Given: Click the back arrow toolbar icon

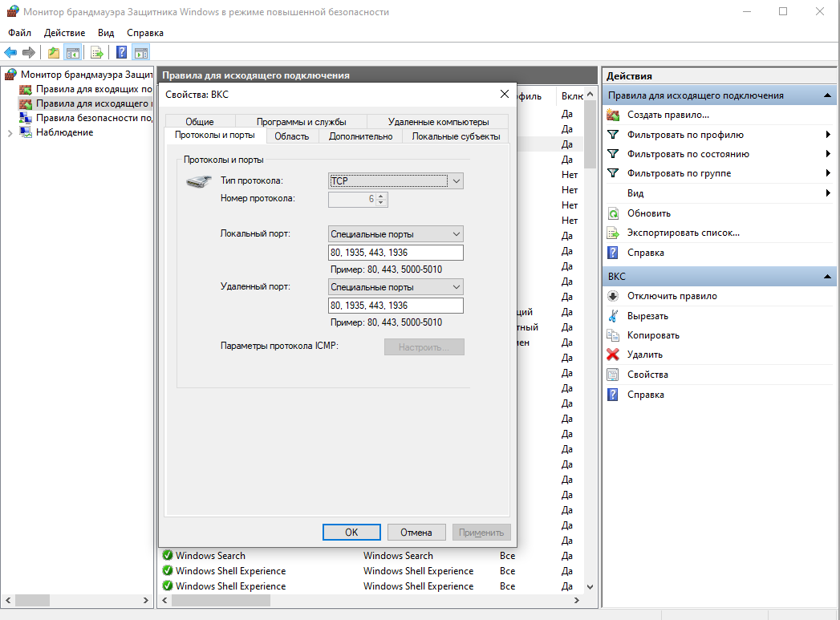Looking at the screenshot, I should click(x=10, y=52).
